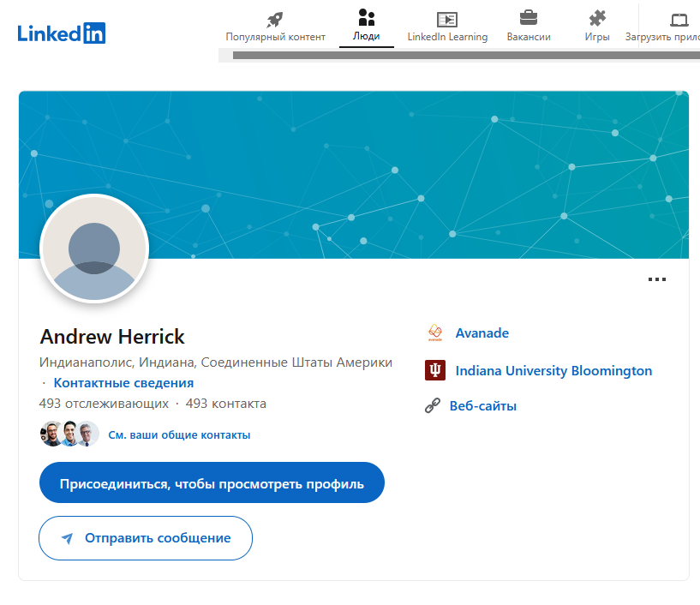
Task: Click Присоединиться, чтобы просмотреть профиль button
Action: tap(212, 483)
